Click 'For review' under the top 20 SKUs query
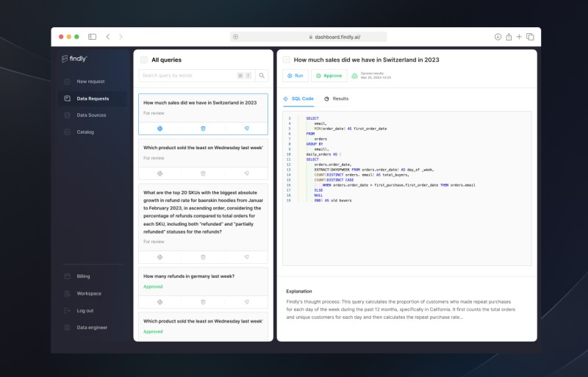 point(154,242)
